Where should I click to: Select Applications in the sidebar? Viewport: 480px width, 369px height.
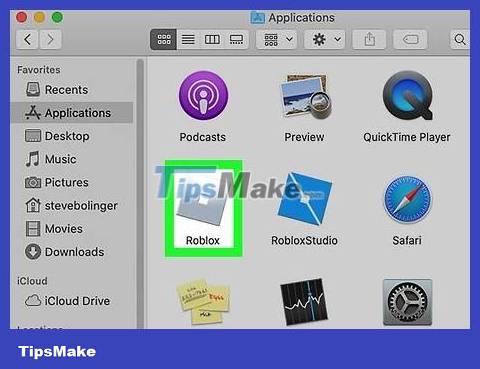pos(72,113)
